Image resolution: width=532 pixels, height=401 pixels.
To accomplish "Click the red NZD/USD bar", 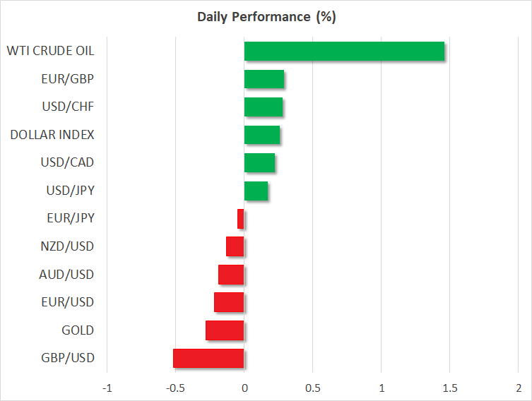I will tap(235, 246).
